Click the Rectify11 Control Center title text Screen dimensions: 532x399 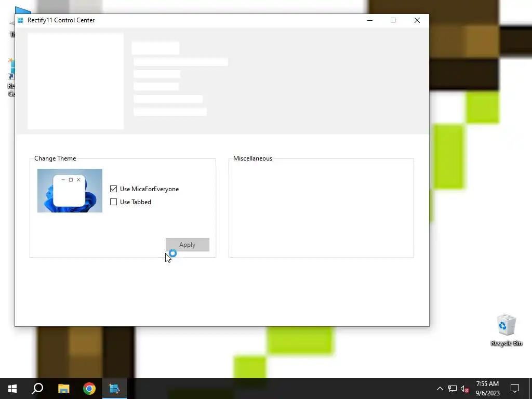(x=61, y=20)
